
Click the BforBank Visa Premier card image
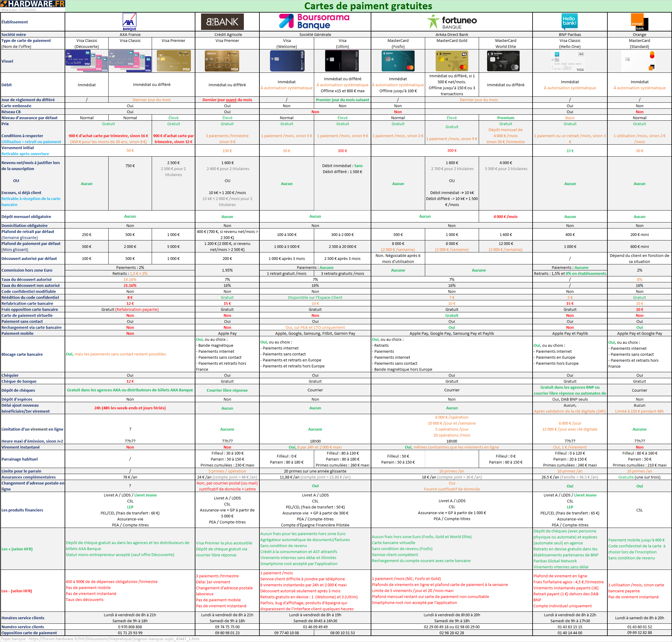point(222,61)
